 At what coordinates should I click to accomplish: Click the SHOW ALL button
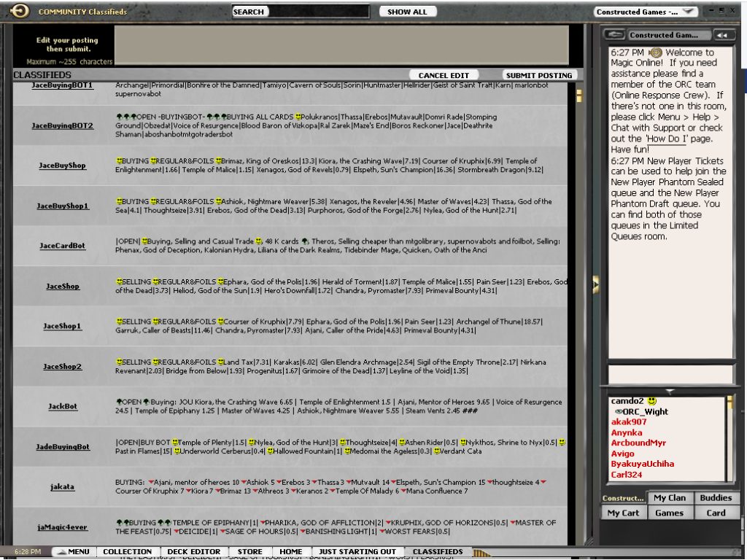(407, 12)
